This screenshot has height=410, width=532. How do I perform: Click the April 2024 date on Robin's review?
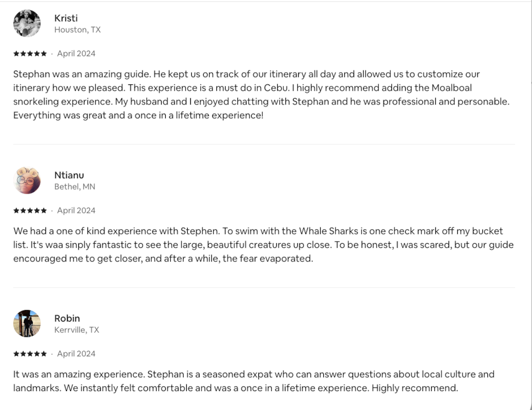pyautogui.click(x=76, y=354)
